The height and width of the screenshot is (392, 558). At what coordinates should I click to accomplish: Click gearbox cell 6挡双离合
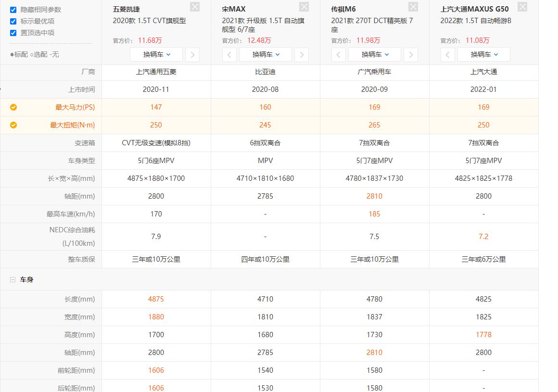pos(266,143)
